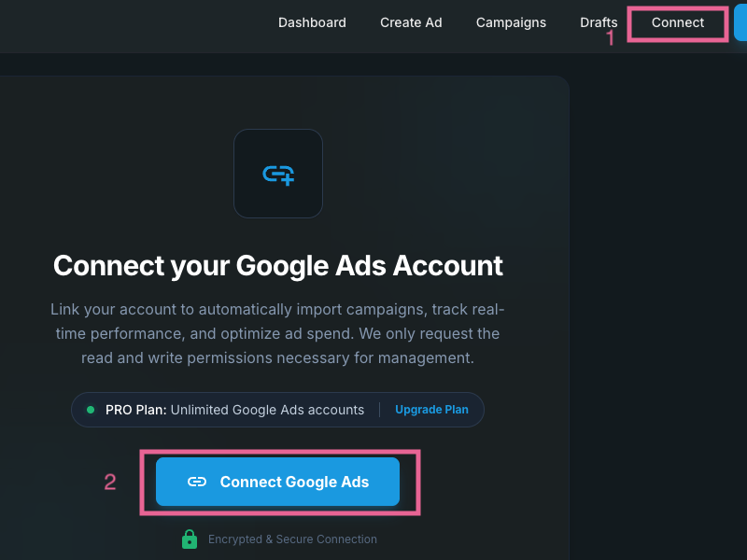Click the green status dot in the PRO Plan badge
This screenshot has height=560, width=747.
[x=90, y=410]
